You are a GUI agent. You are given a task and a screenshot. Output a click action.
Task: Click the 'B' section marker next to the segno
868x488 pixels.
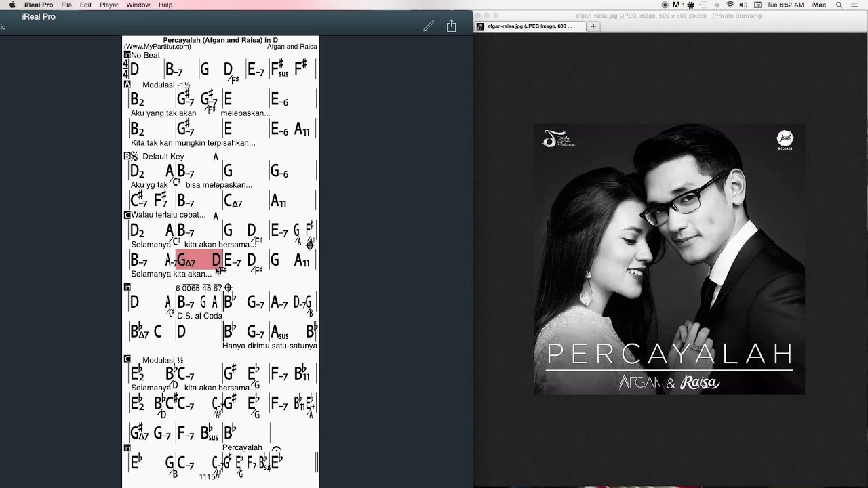click(127, 156)
